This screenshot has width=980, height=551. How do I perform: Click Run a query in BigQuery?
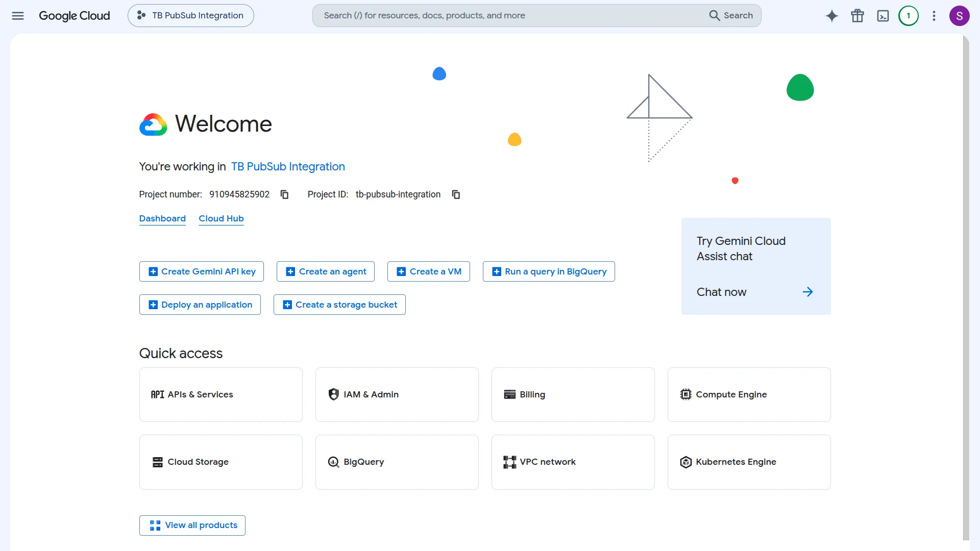pos(549,271)
